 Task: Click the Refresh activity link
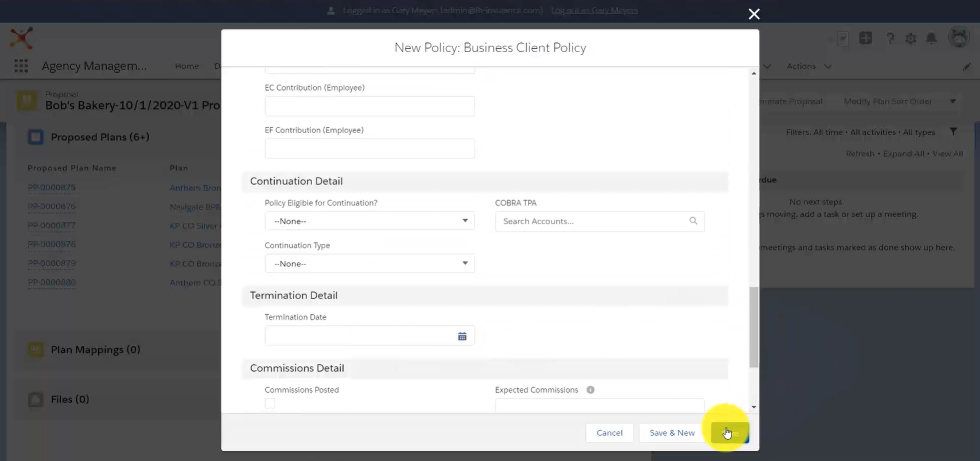click(860, 154)
